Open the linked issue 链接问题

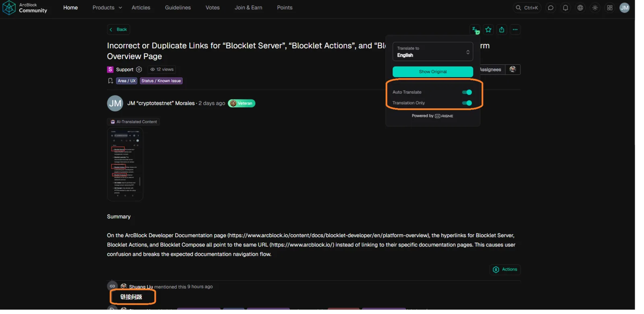tap(131, 297)
